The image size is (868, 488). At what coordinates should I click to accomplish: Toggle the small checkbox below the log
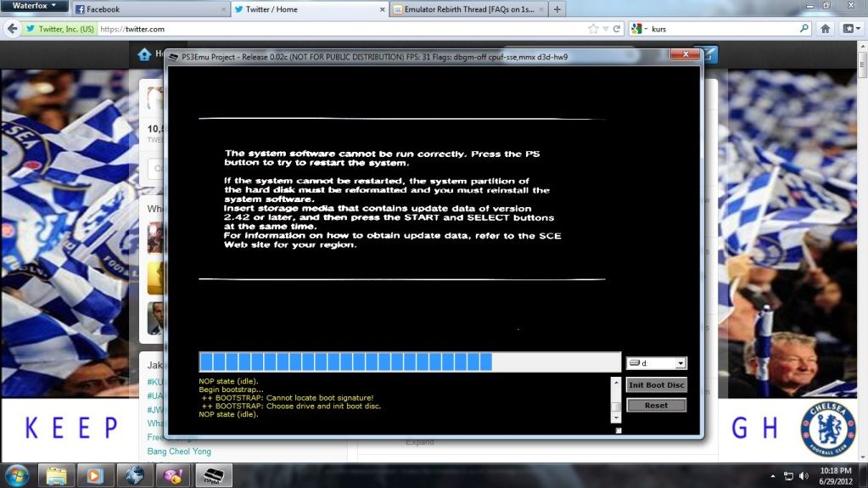tap(618, 430)
